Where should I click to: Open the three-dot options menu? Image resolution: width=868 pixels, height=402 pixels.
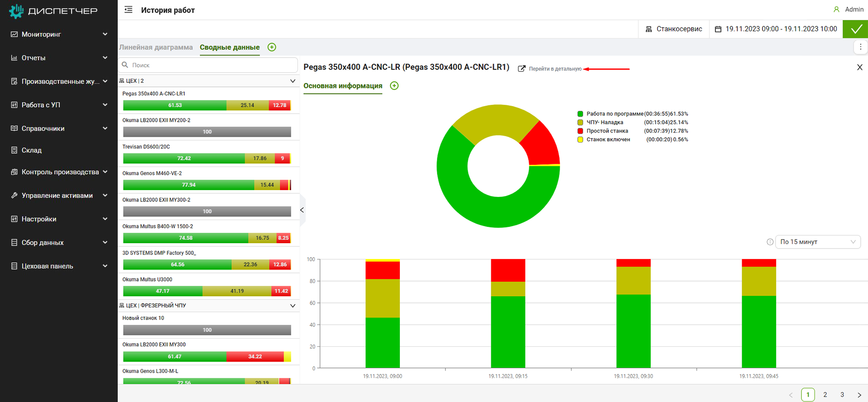tap(860, 47)
